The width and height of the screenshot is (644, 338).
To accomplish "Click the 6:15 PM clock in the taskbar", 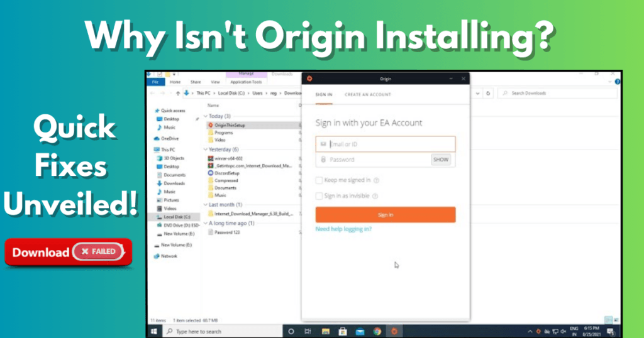I will (x=591, y=329).
